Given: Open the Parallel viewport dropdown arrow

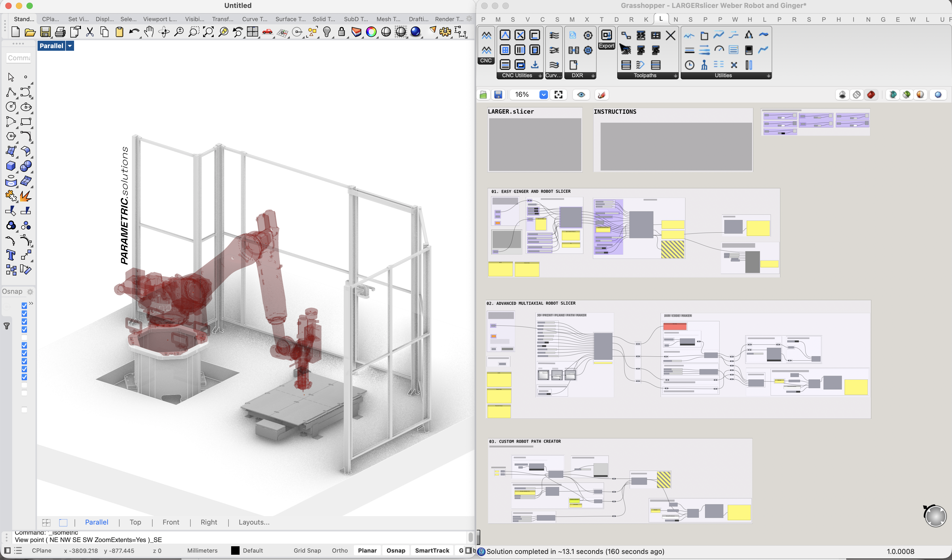Looking at the screenshot, I should (x=70, y=46).
